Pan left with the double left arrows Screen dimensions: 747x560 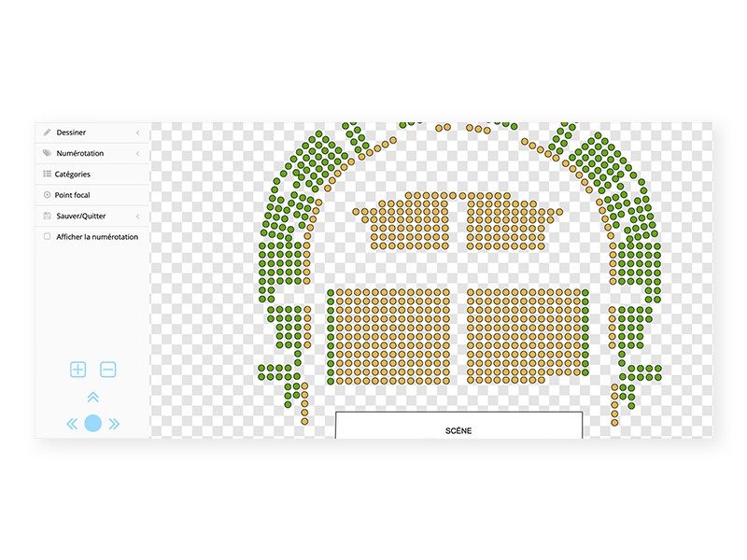pyautogui.click(x=72, y=424)
